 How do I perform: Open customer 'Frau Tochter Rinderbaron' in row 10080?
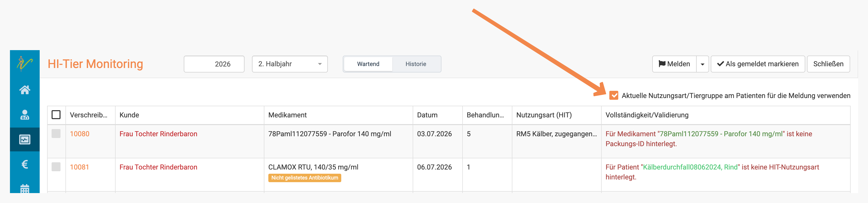pyautogui.click(x=158, y=134)
